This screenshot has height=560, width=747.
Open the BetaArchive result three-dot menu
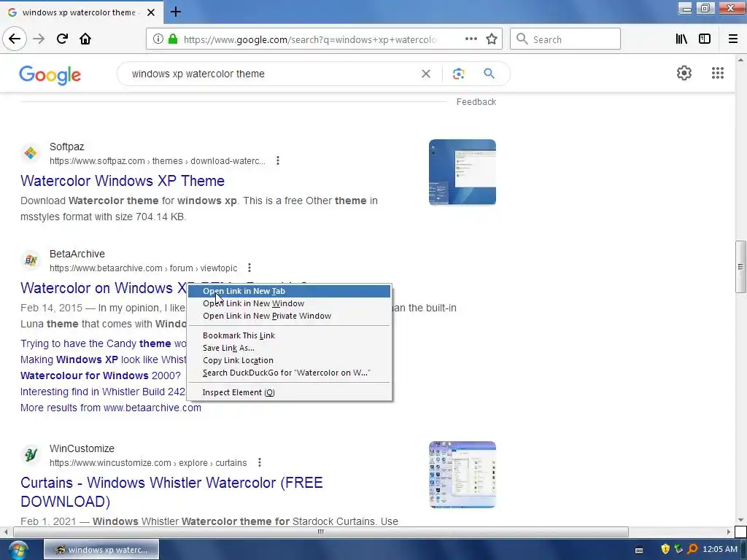[249, 268]
